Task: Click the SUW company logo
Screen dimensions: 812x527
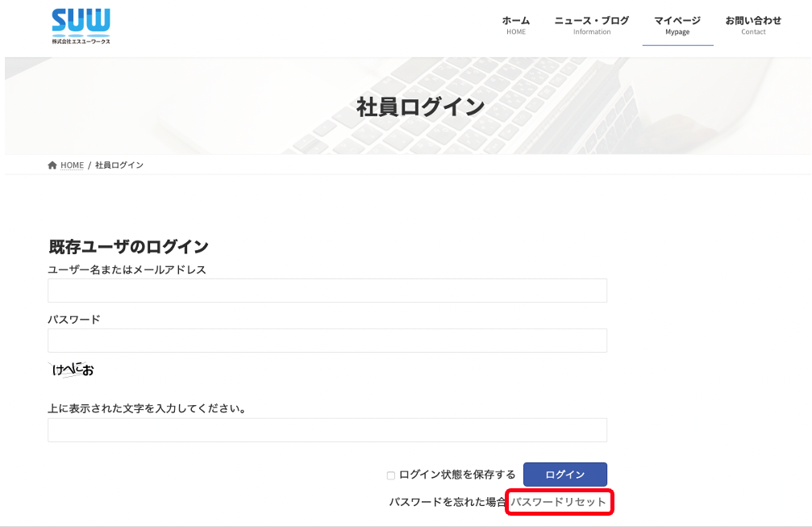Action: coord(81,26)
